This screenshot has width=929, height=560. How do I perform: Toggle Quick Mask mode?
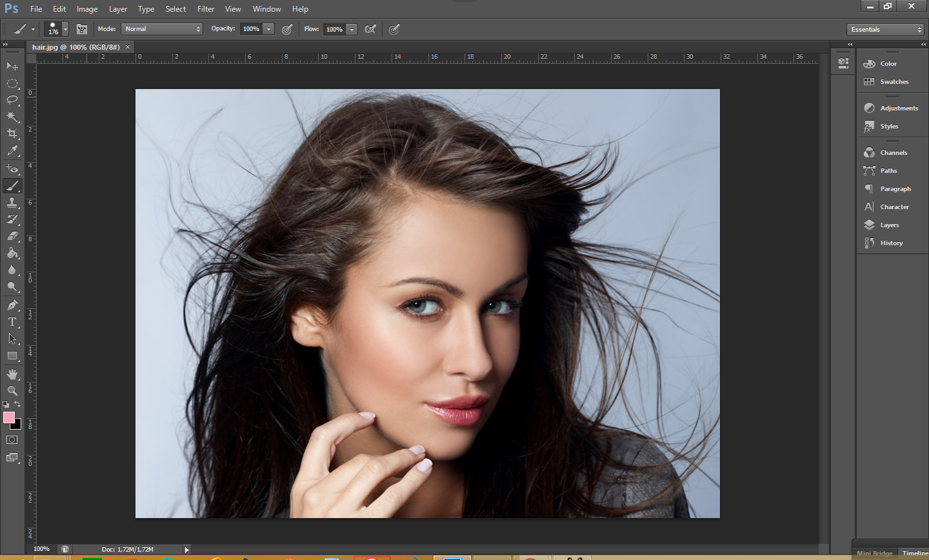tap(12, 440)
